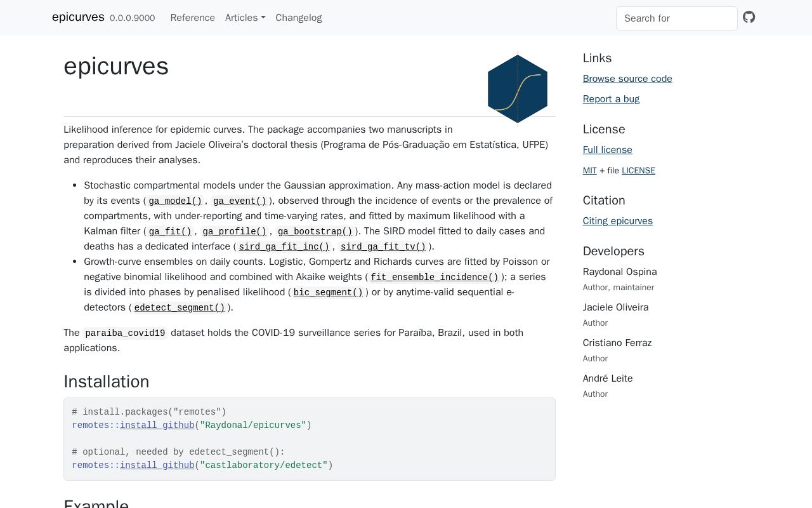Open the GitHub repository icon
The height and width of the screenshot is (508, 812).
coord(749,17)
